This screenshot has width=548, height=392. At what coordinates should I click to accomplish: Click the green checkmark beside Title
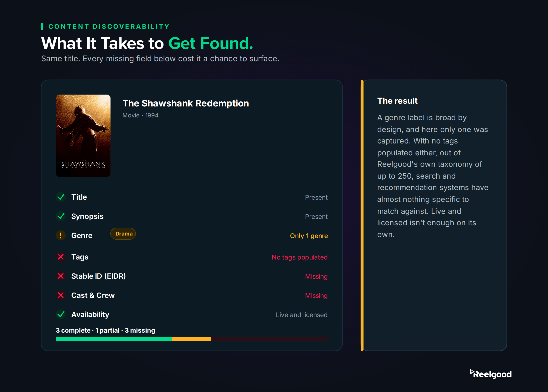pos(61,197)
